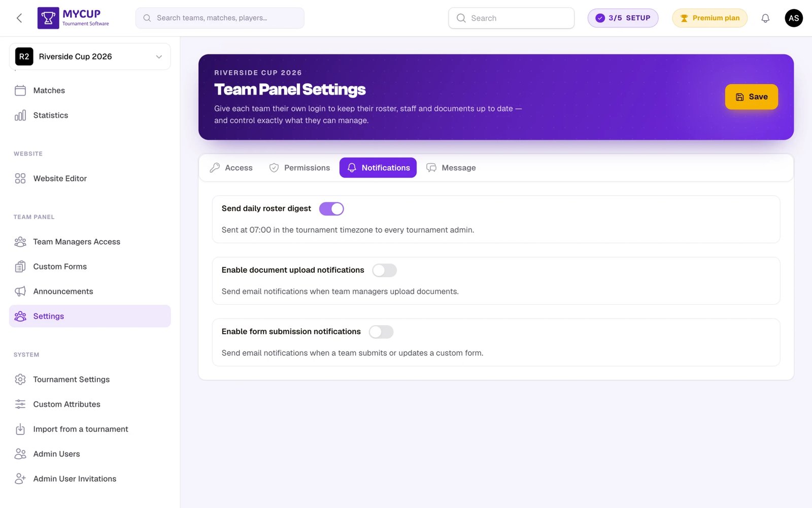Open Custom Forms page
The image size is (812, 508).
[90, 267]
